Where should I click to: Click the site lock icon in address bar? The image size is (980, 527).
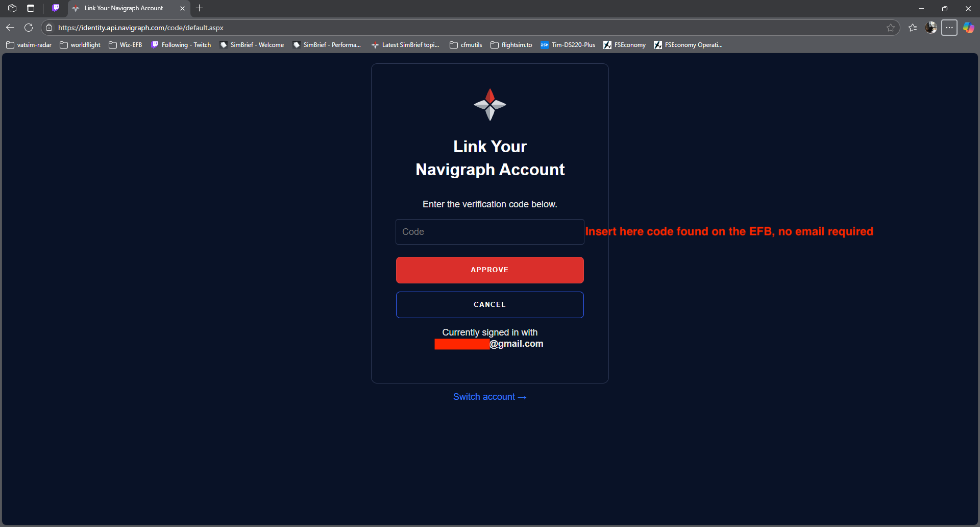click(49, 28)
